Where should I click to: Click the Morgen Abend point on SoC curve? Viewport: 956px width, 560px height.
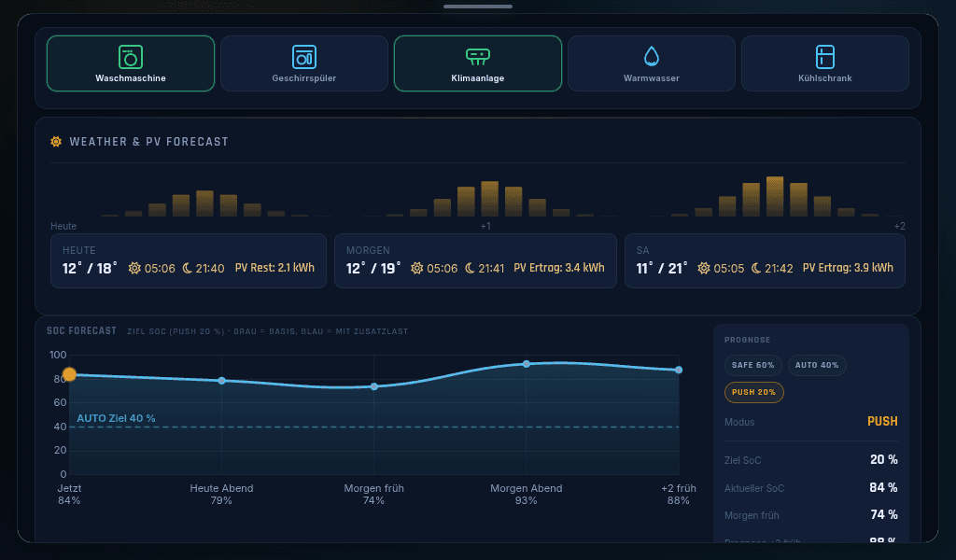click(x=527, y=364)
